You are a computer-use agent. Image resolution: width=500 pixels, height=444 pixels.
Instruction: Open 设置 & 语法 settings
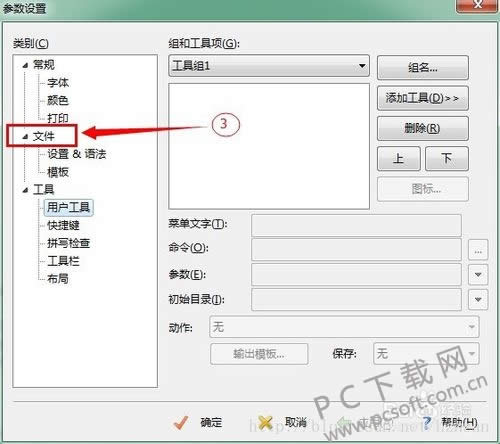pyautogui.click(x=77, y=154)
